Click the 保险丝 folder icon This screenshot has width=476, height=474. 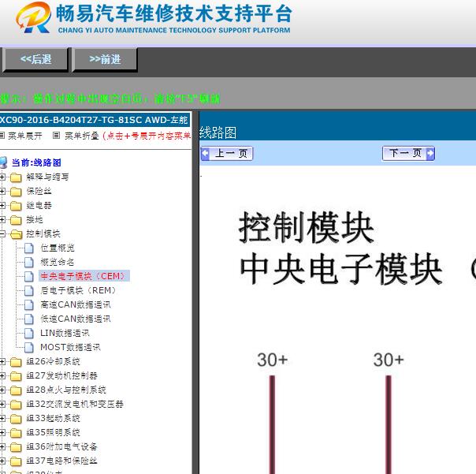pyautogui.click(x=16, y=192)
